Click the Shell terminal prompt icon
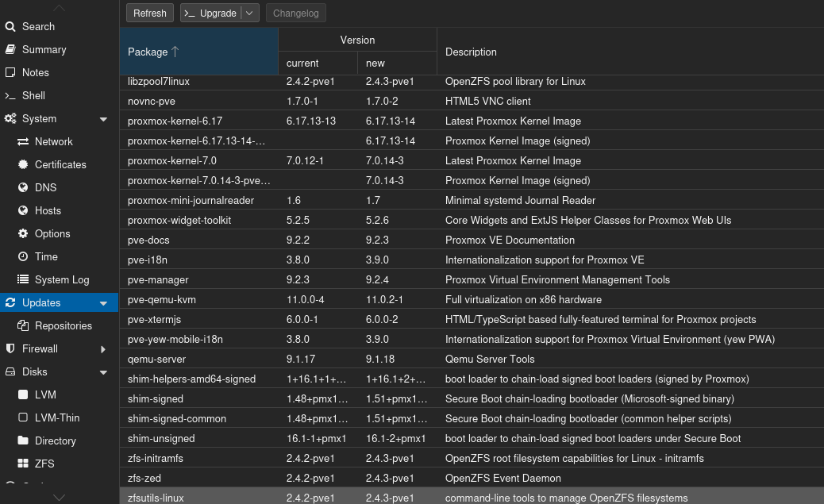Viewport: 824px width, 504px height. (x=10, y=96)
